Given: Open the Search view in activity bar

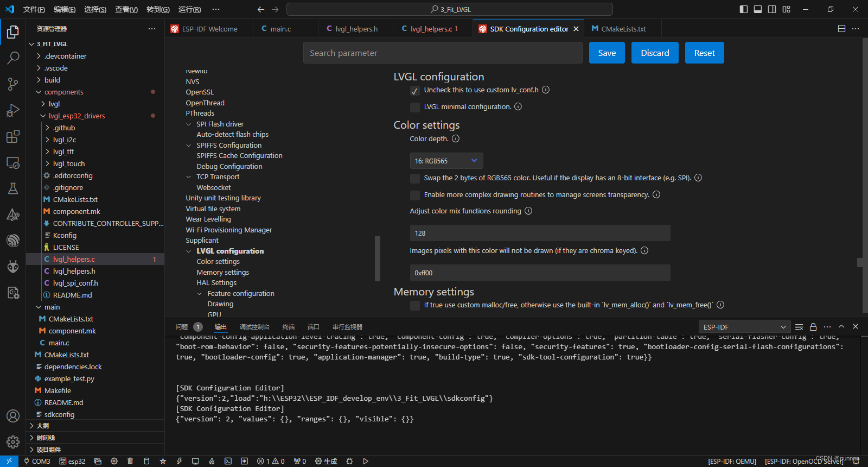Looking at the screenshot, I should click(x=13, y=58).
